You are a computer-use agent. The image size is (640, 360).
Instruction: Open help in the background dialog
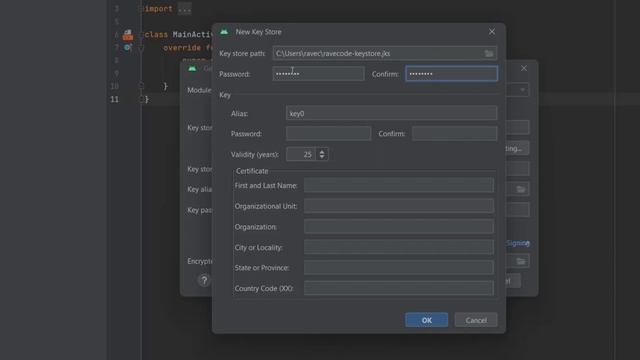click(x=204, y=280)
